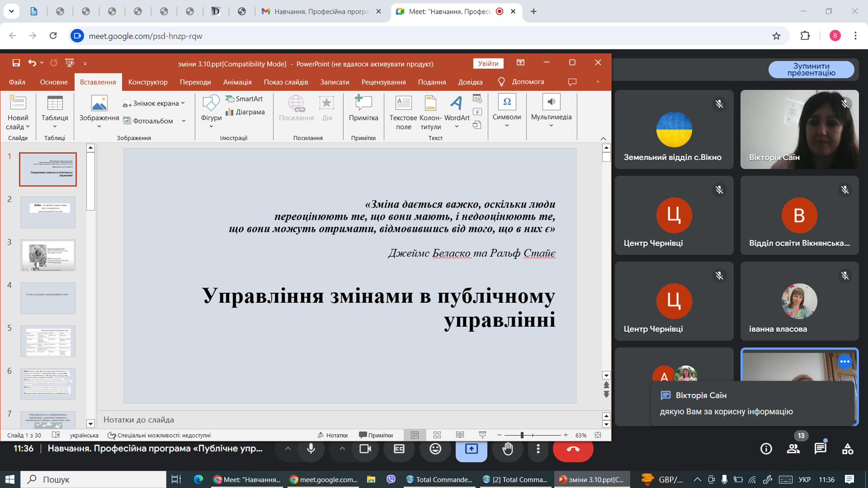
Task: Save the PowerPoint presentation
Action: [x=16, y=63]
